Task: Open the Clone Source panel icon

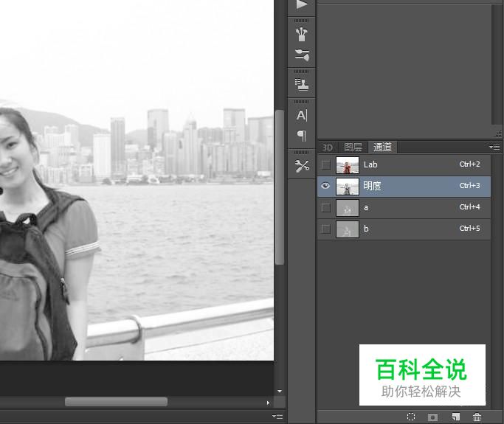Action: pos(302,85)
